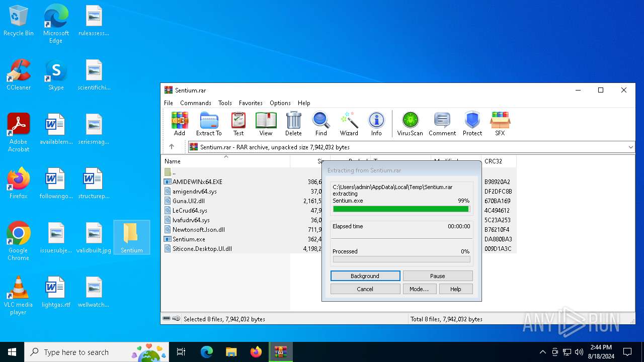Click the green file extraction progress bar
The height and width of the screenshot is (362, 644).
click(x=401, y=209)
